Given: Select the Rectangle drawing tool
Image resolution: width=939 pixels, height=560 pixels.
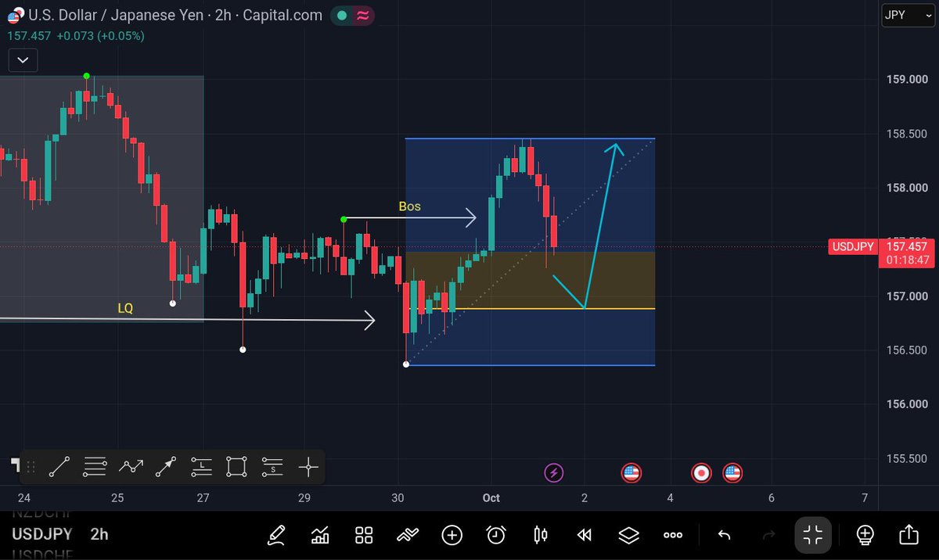Looking at the screenshot, I should click(237, 468).
